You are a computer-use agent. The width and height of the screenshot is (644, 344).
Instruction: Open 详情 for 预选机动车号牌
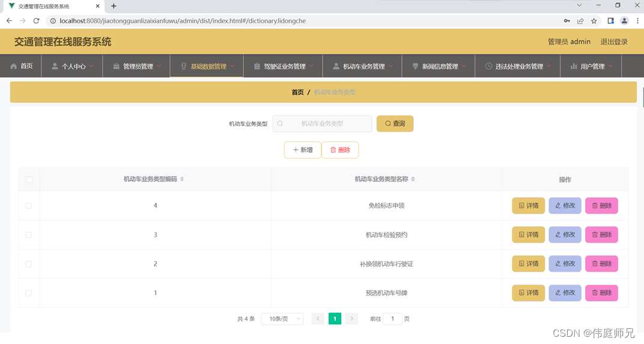point(529,293)
